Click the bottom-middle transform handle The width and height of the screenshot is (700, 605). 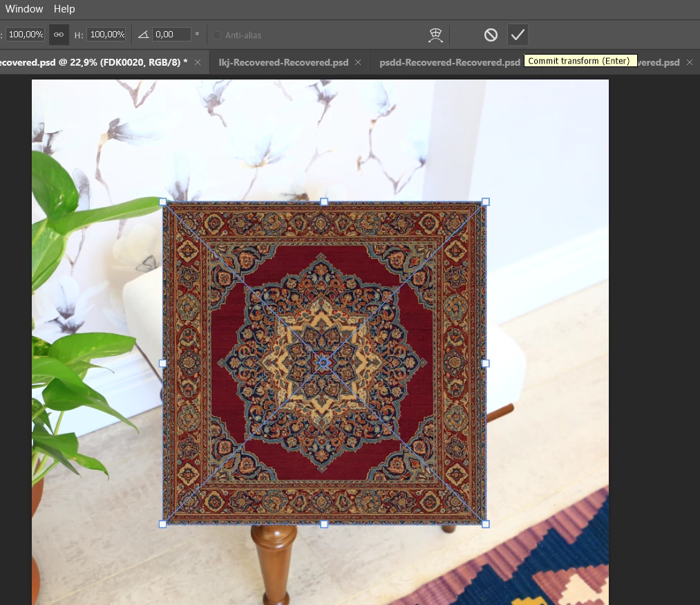click(x=324, y=524)
